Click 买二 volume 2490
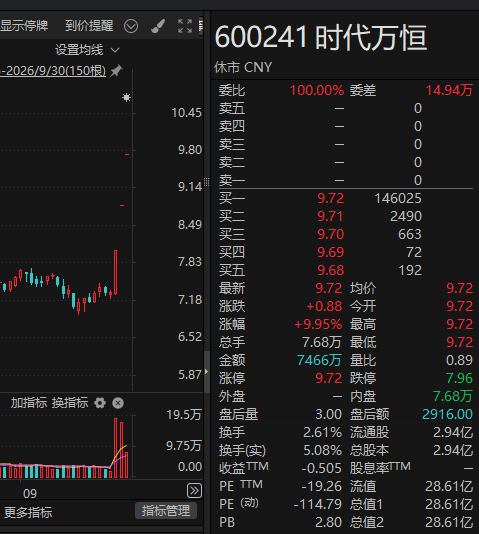Viewport: 479px width, 534px height. (406, 217)
